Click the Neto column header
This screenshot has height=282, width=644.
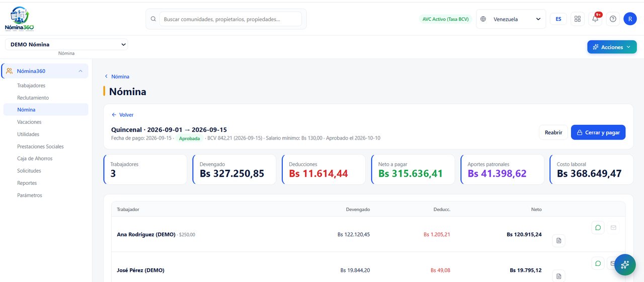[x=536, y=209]
